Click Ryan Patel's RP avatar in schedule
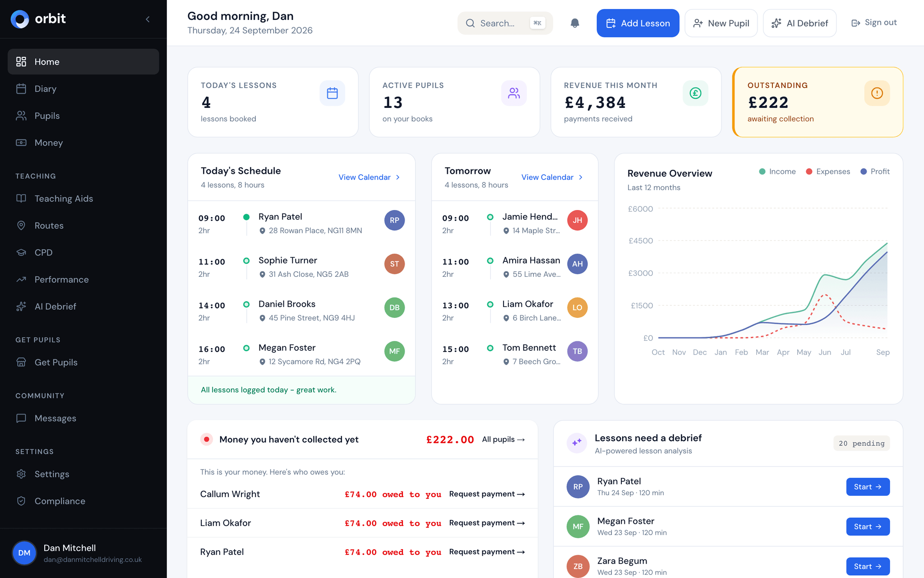The width and height of the screenshot is (924, 578). [394, 220]
